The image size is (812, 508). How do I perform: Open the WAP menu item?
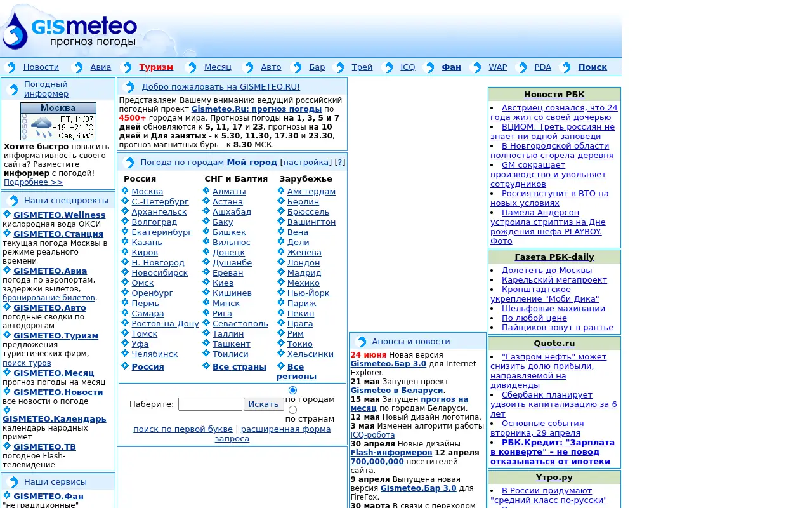498,67
